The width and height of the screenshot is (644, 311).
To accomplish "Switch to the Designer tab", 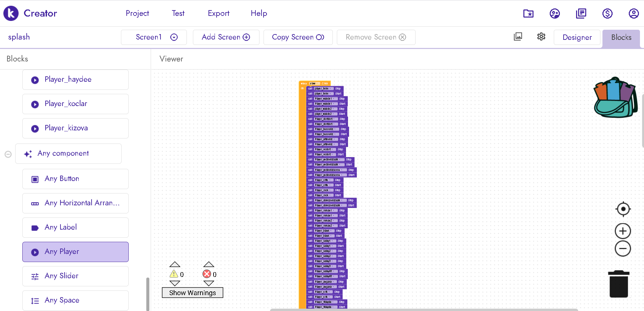I will [x=577, y=37].
